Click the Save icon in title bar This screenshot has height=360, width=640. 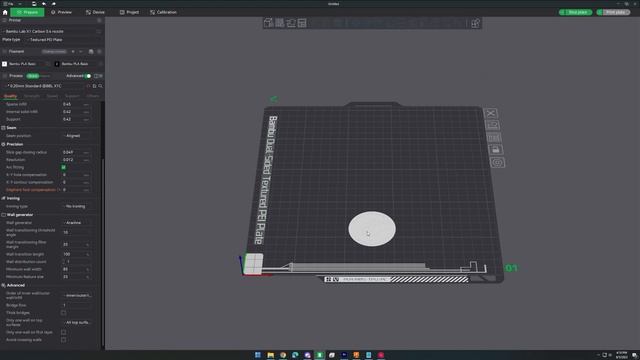(x=34, y=4)
